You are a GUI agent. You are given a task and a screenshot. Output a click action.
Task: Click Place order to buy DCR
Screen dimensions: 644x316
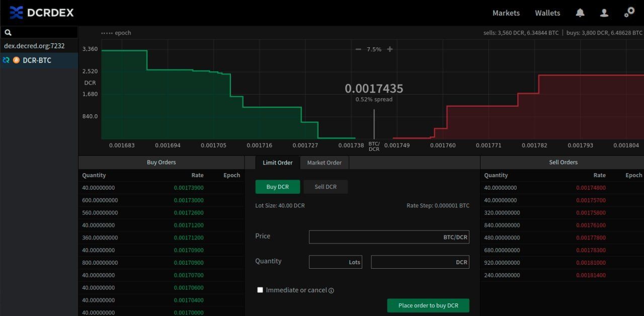click(x=428, y=305)
